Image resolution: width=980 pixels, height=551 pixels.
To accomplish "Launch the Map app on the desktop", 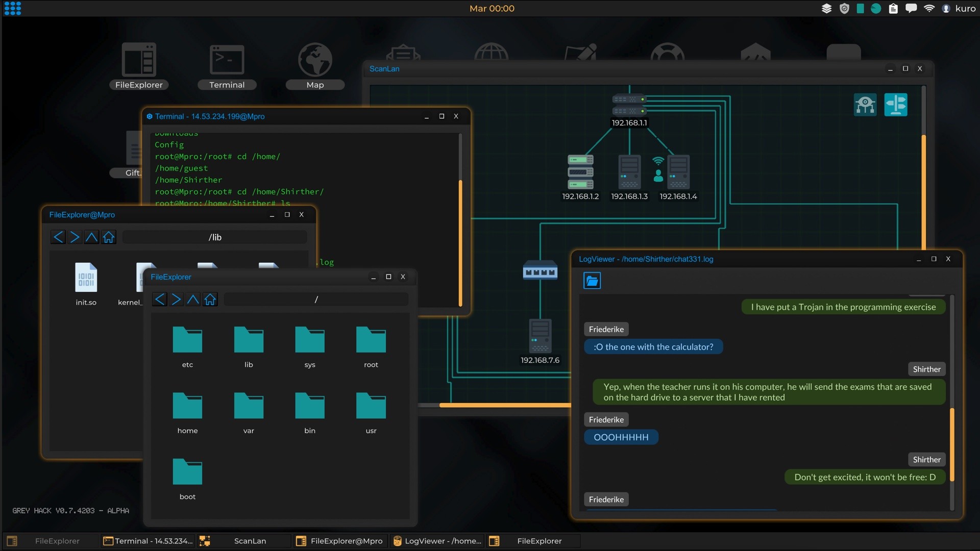I will pos(315,59).
